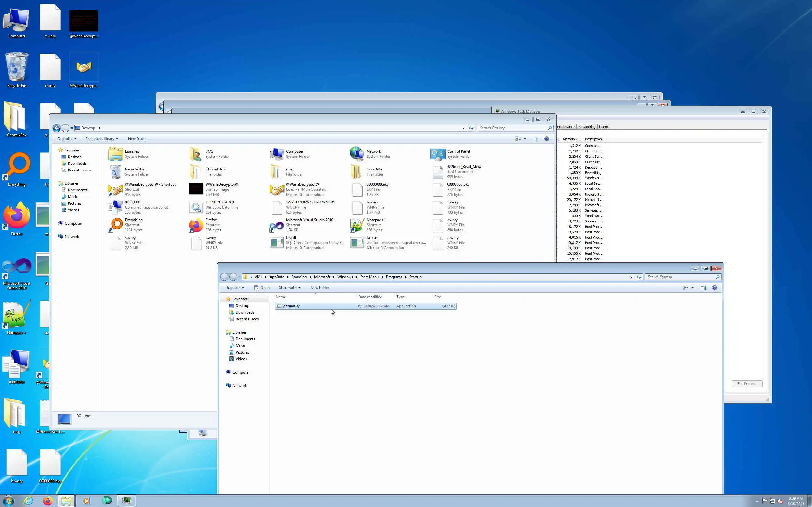Click the Windows Start orb
Screen dimensions: 812x507
[8, 501]
